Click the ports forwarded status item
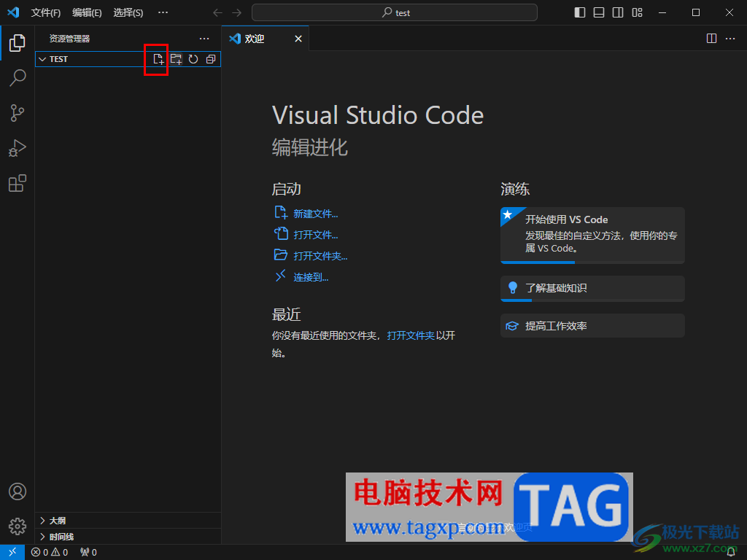Screen dimensions: 747x560 coord(88,552)
